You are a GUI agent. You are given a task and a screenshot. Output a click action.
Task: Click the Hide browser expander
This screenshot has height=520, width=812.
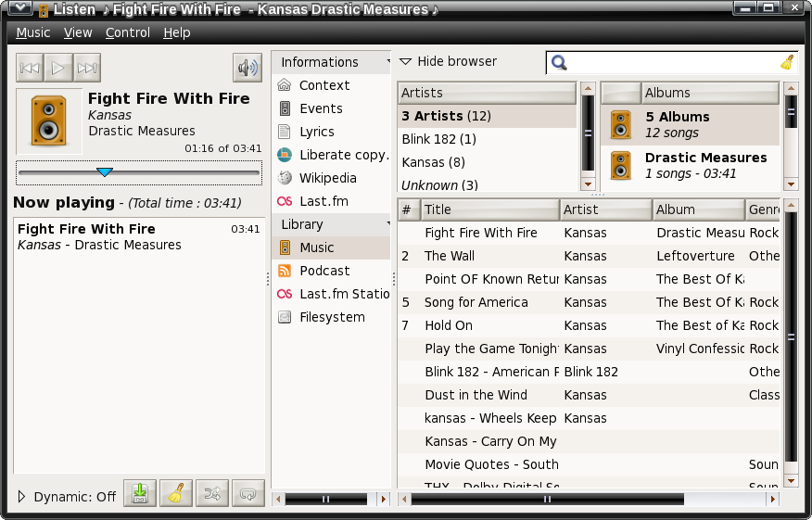[x=448, y=61]
